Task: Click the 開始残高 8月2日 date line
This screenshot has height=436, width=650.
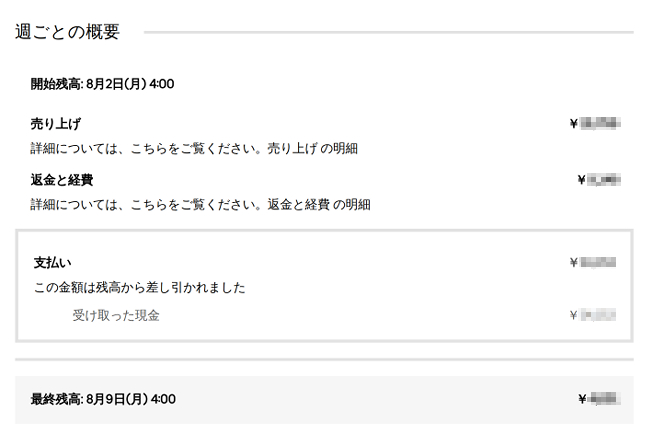Action: coord(102,84)
